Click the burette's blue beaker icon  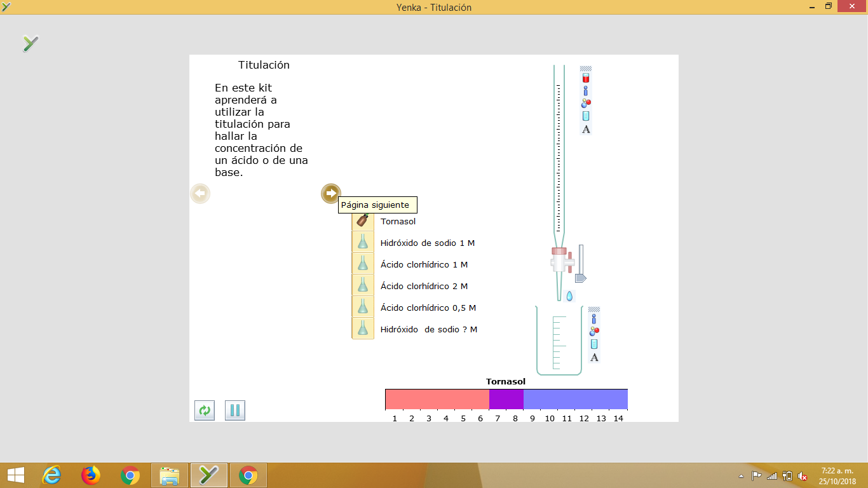pos(586,116)
